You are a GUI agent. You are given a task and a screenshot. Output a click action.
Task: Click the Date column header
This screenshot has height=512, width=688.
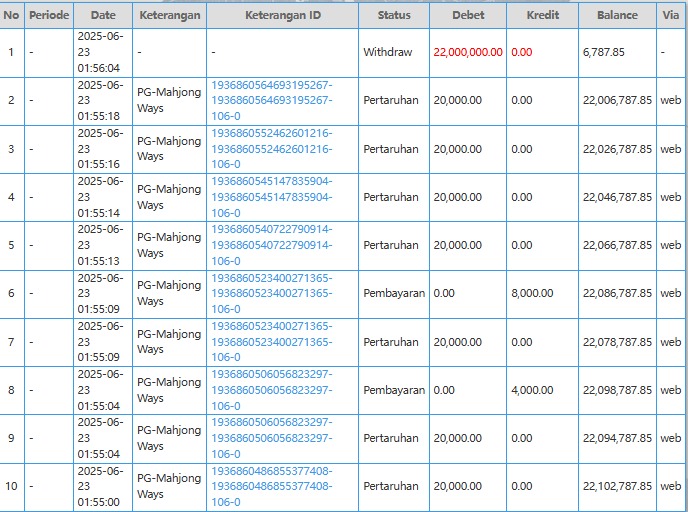103,15
